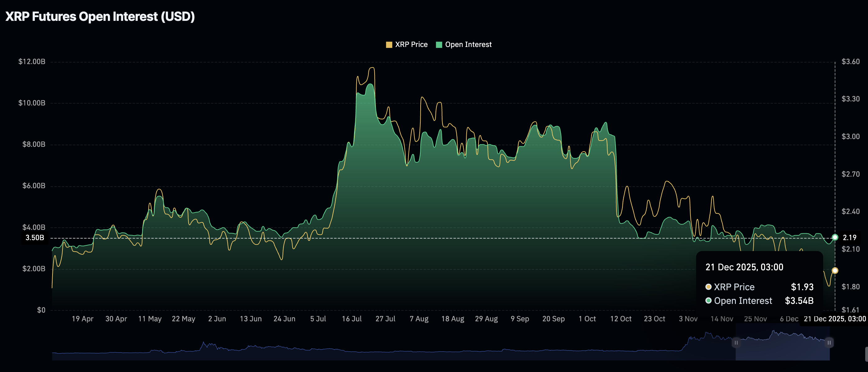The image size is (868, 372).
Task: Click the 21 Dec 2025, 03:00 tooltip header
Action: click(744, 267)
